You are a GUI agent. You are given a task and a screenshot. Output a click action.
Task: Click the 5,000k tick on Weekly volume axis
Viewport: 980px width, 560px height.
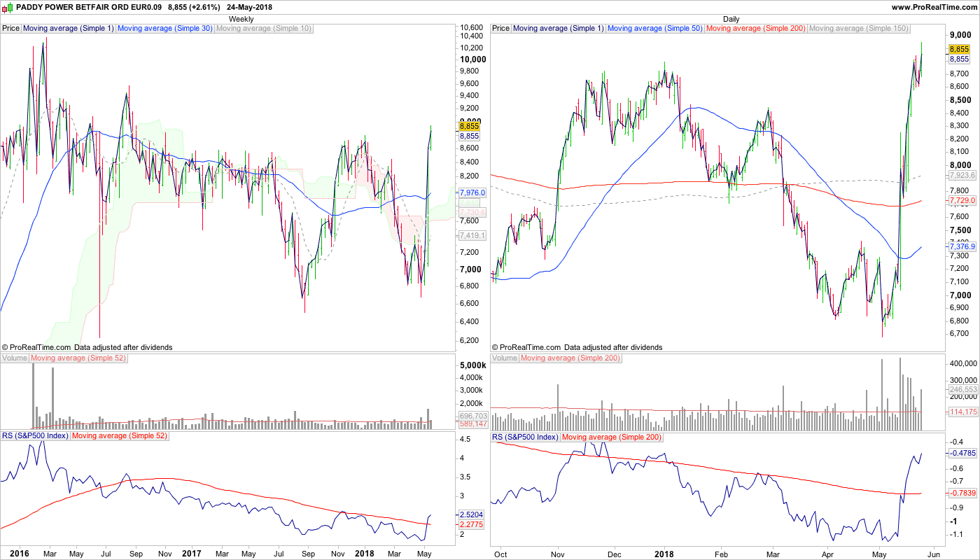point(472,365)
